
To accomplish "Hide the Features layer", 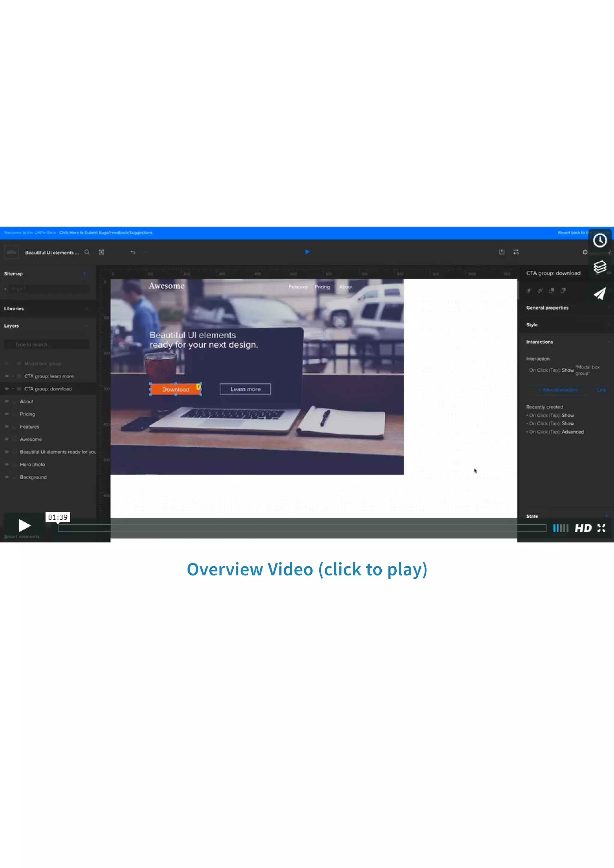I will [6, 427].
